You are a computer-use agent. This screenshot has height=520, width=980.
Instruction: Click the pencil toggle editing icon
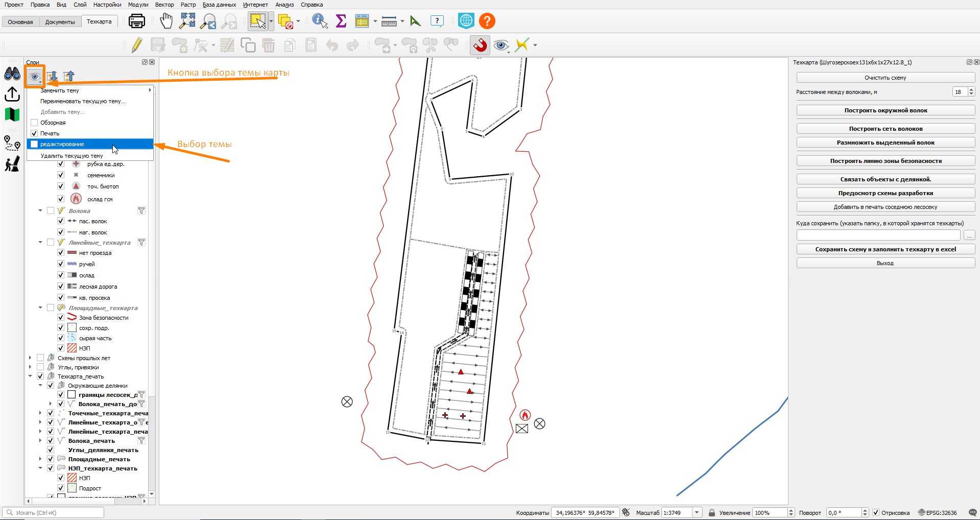click(x=136, y=45)
